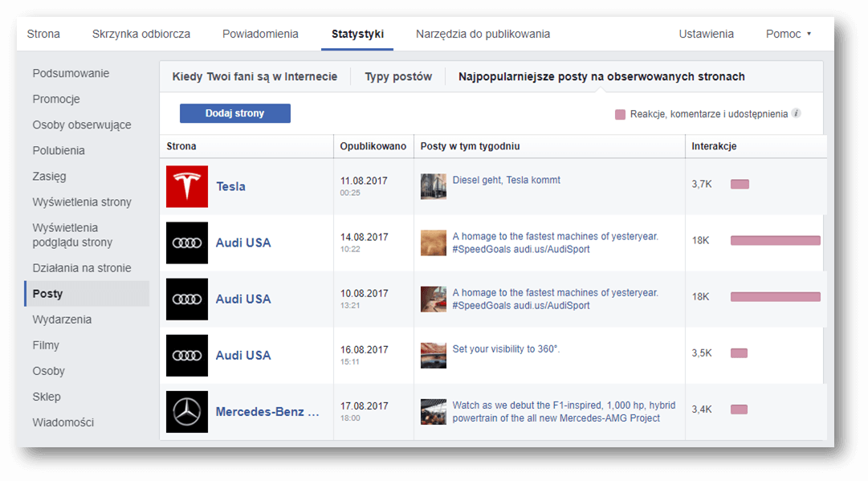Viewport: 868px width, 481px height.
Task: Click the date 17.08.2017 in Mercedes-Benz row
Action: [x=364, y=406]
